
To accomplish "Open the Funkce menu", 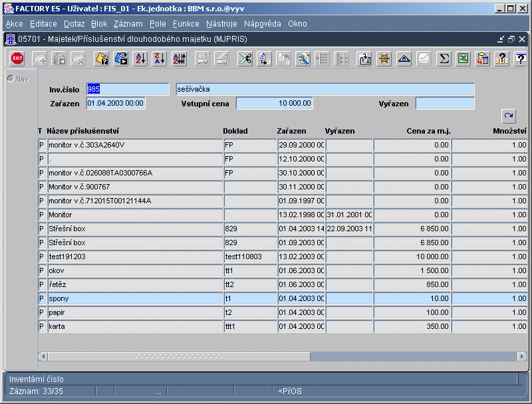I will [186, 24].
